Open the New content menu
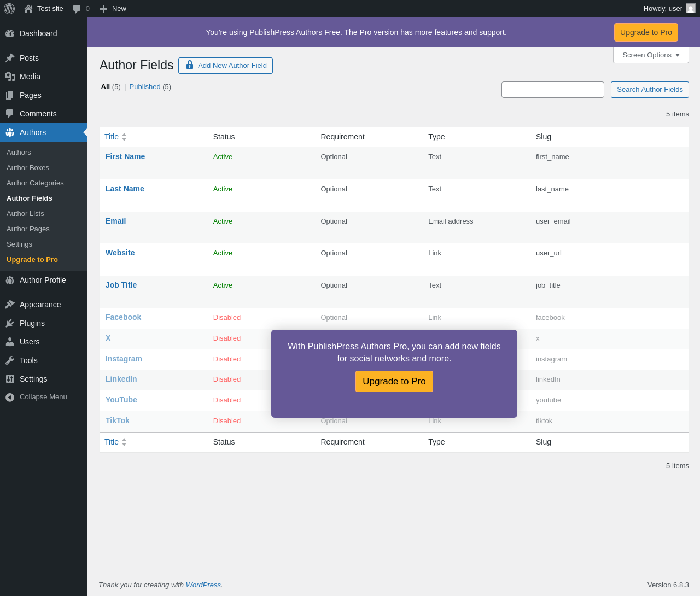Image resolution: width=700 pixels, height=596 pixels. pyautogui.click(x=113, y=9)
